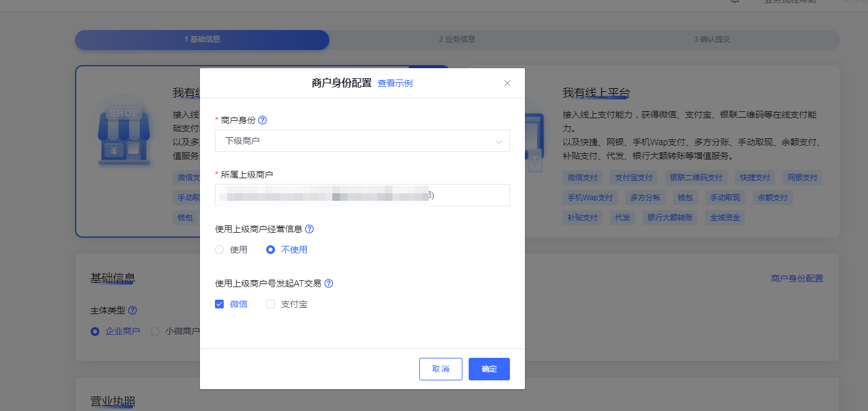Click the 商户身份配置 link in 基础信息 panel
This screenshot has height=411, width=868.
coord(797,278)
